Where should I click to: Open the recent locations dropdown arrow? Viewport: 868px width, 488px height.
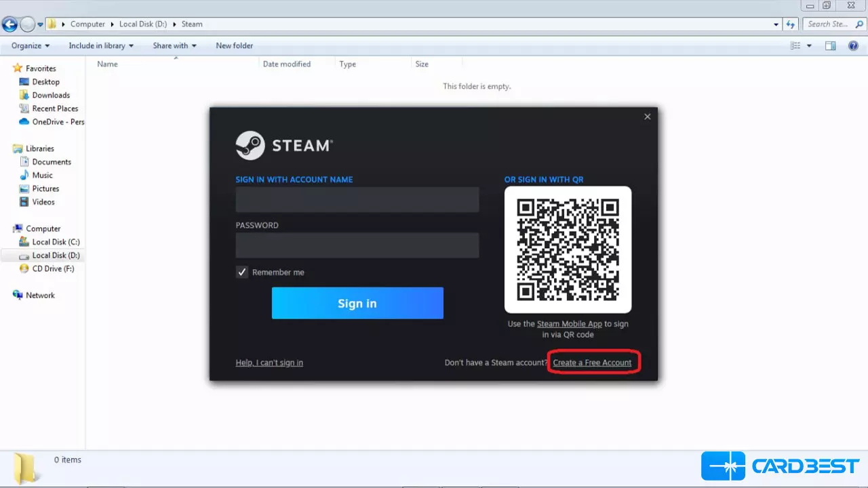(40, 24)
